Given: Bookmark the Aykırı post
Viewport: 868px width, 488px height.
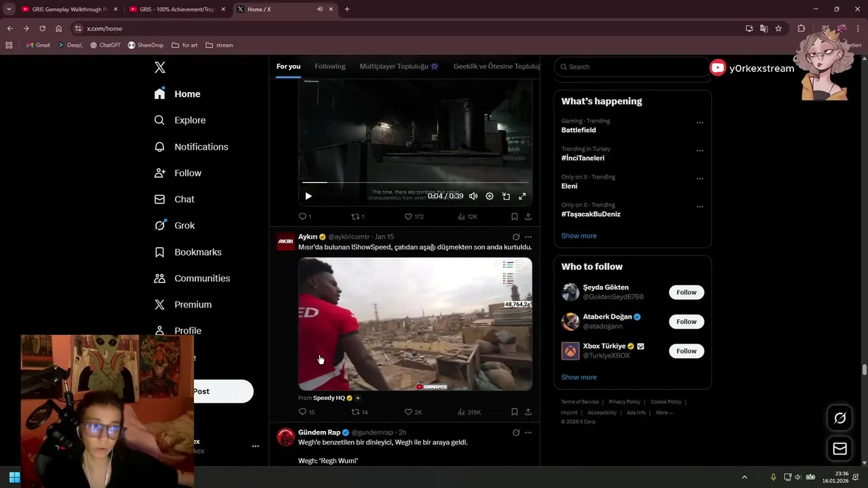Looking at the screenshot, I should [515, 411].
